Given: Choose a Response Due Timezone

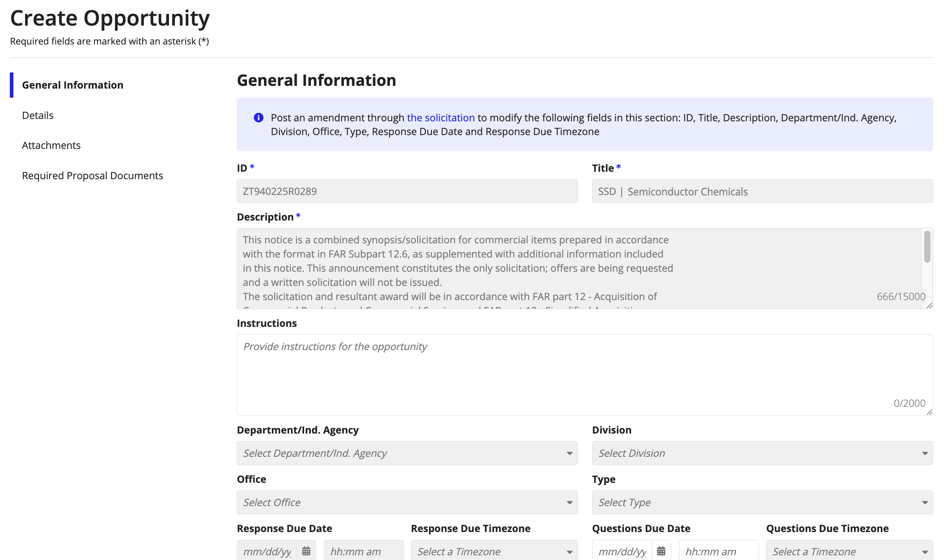Looking at the screenshot, I should 494,551.
